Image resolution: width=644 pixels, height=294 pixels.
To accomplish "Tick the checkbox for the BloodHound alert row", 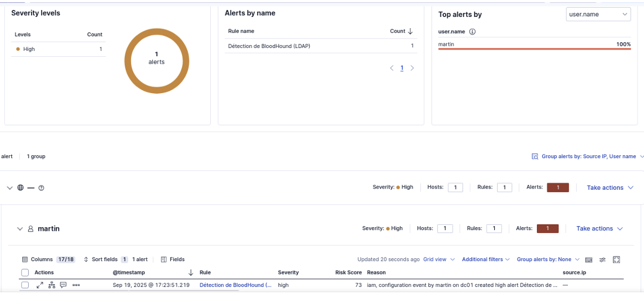I will (x=25, y=285).
